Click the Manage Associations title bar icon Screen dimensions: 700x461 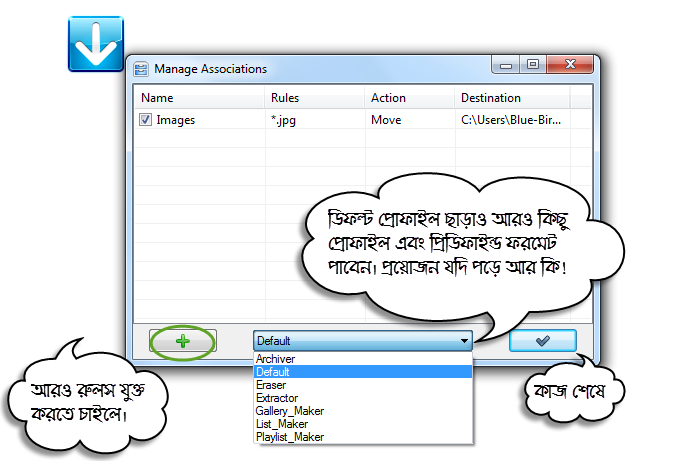coord(141,69)
